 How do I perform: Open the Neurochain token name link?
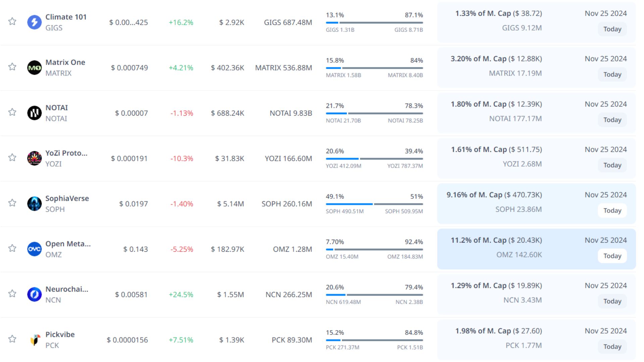click(67, 289)
